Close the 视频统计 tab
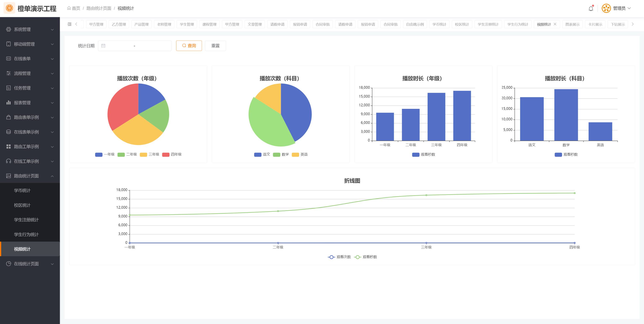This screenshot has width=644, height=324. (555, 24)
